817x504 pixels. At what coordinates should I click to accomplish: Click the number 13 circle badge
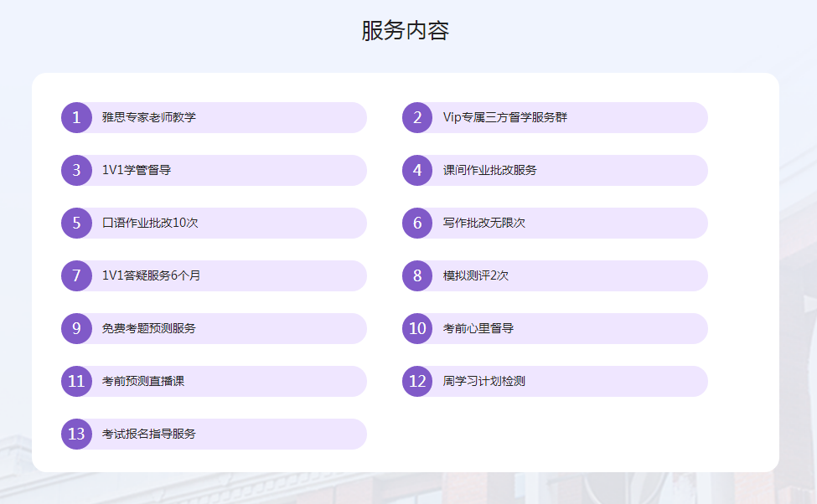[76, 434]
